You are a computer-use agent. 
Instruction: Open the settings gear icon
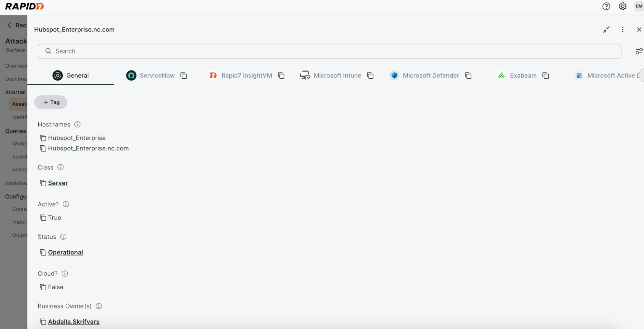pos(622,6)
